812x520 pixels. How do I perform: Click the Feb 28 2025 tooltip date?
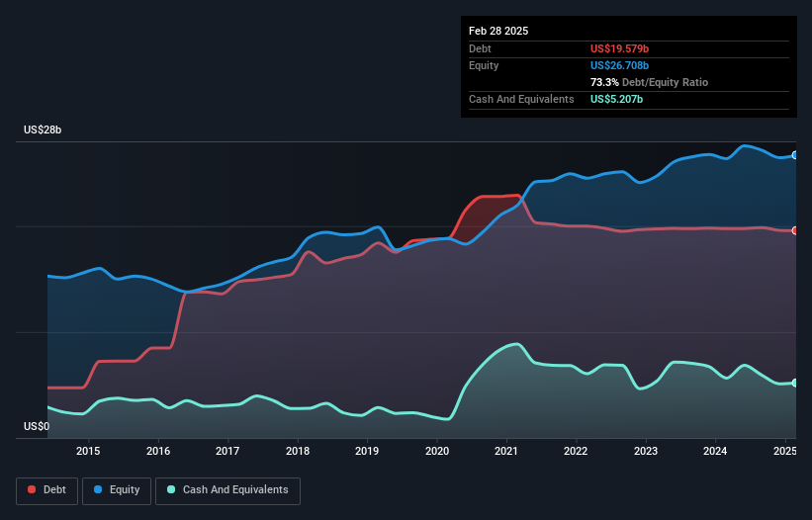click(498, 31)
